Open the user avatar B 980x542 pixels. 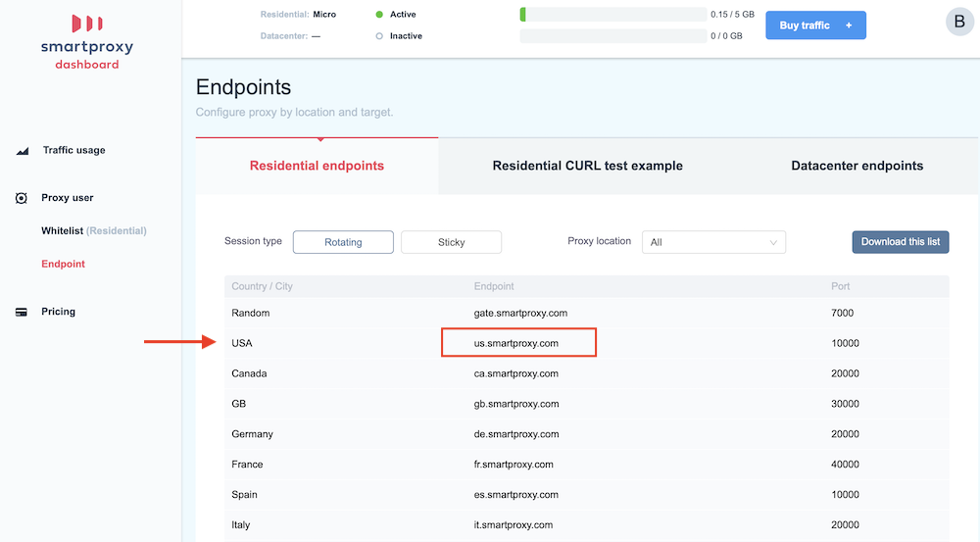[x=956, y=23]
